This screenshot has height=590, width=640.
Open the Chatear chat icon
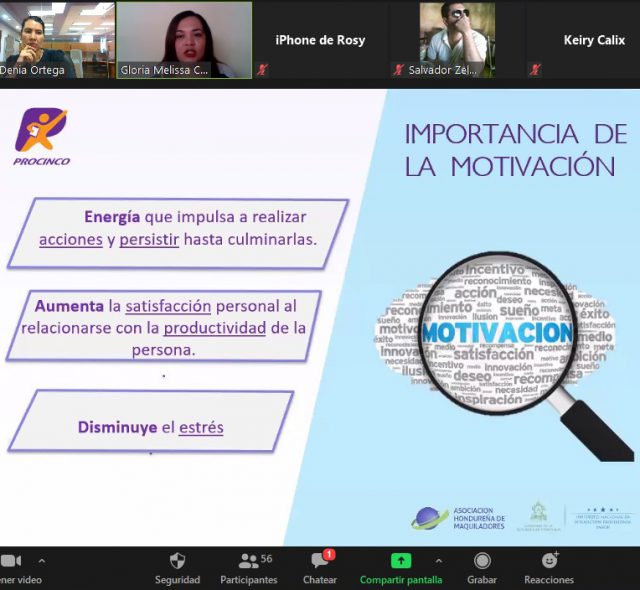319,562
